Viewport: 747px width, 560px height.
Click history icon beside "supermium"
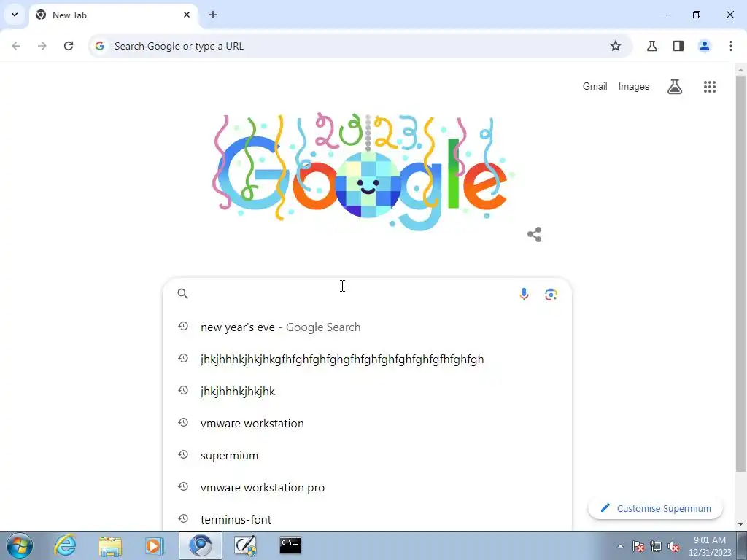coord(183,455)
